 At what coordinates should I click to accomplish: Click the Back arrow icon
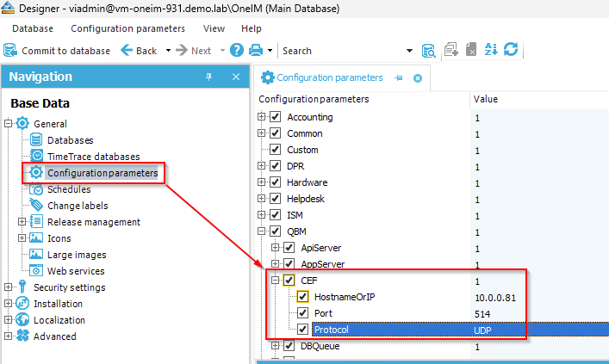point(127,50)
